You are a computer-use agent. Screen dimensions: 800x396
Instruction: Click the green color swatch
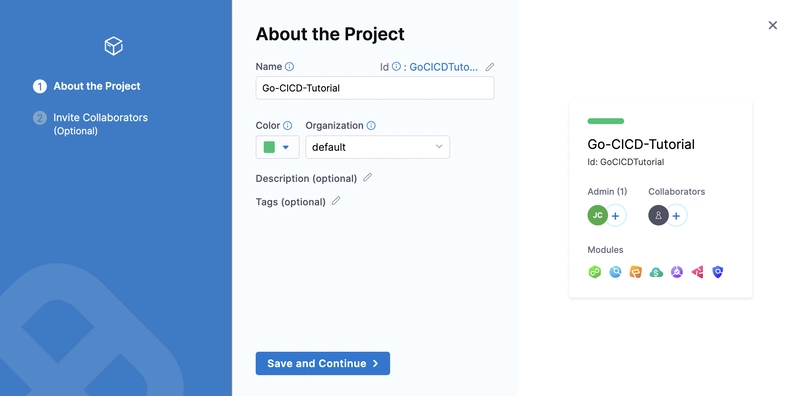pos(269,147)
